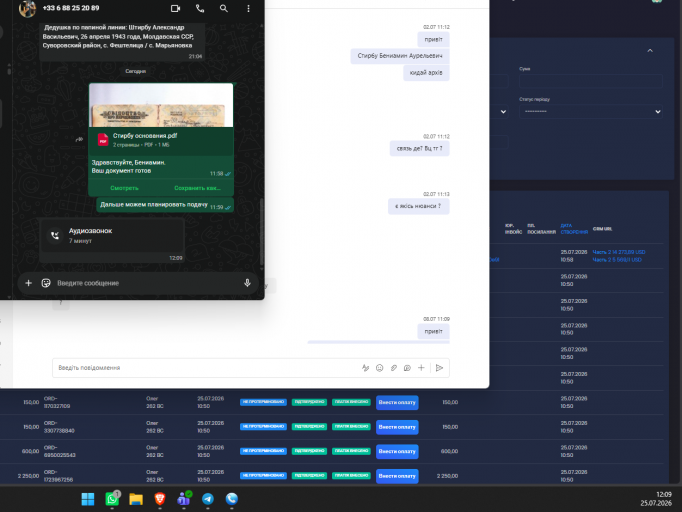The width and height of the screenshot is (682, 512).
Task: Click Внести оплату for ORD-1170327109
Action: (397, 402)
